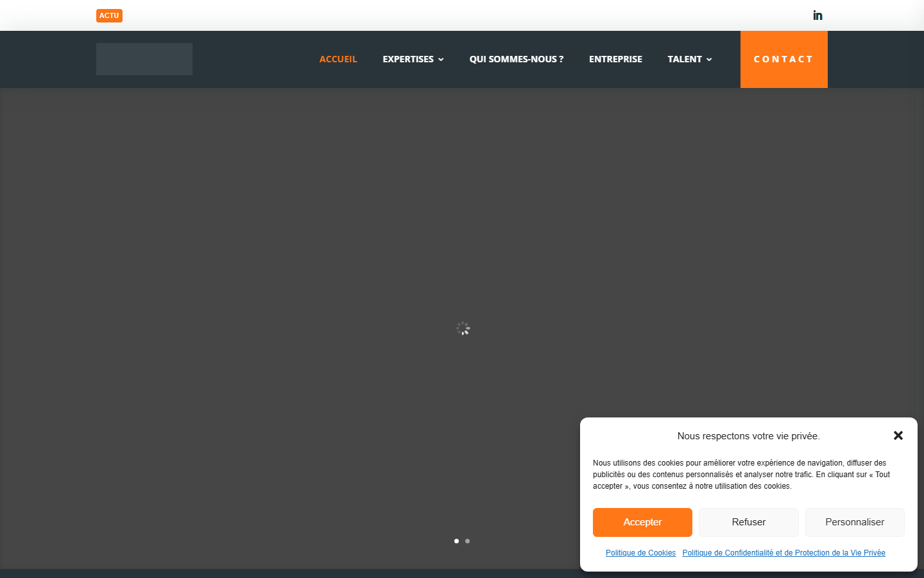Close the cookie consent banner
The height and width of the screenshot is (578, 924).
point(898,435)
